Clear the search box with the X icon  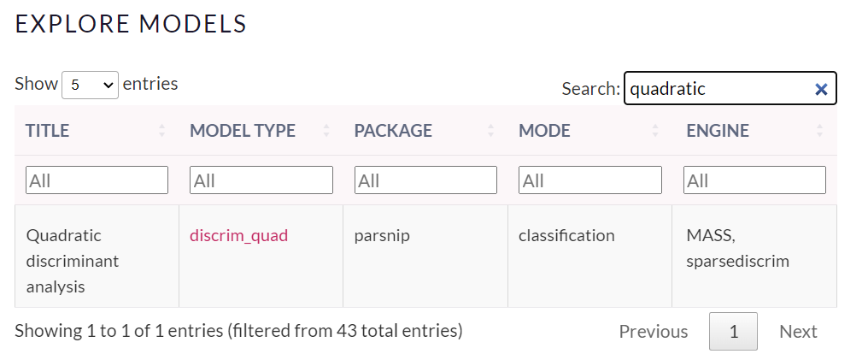821,89
